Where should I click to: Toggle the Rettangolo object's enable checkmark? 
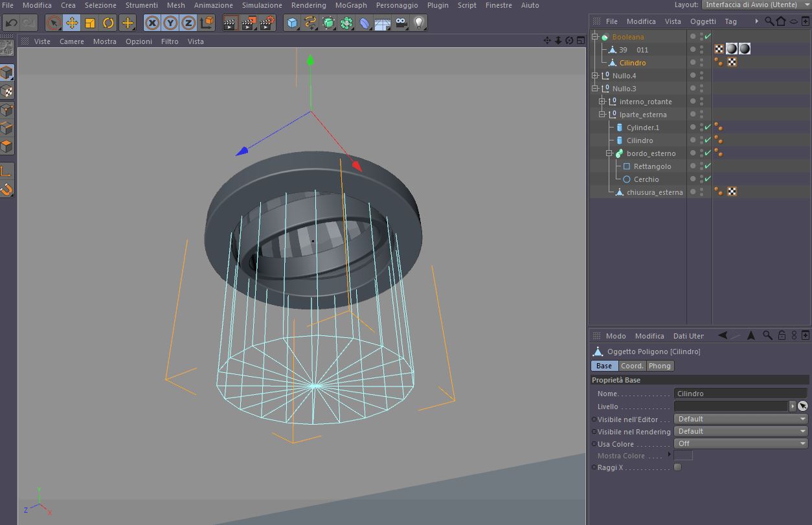coord(708,166)
